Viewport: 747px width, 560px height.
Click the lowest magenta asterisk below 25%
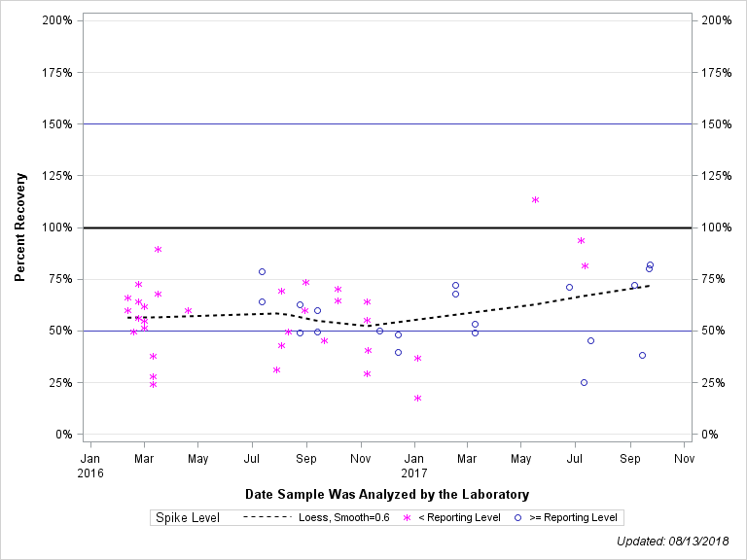[x=418, y=398]
